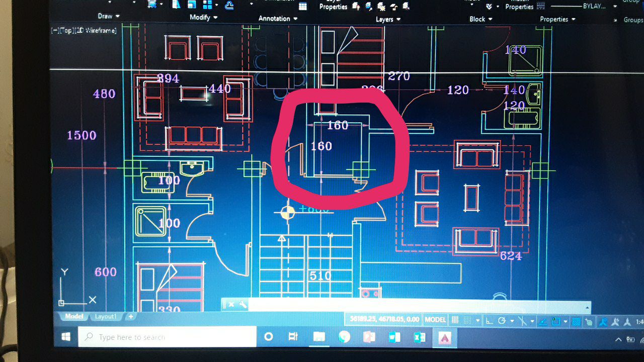
Task: Click the command line input field
Action: click(x=418, y=305)
